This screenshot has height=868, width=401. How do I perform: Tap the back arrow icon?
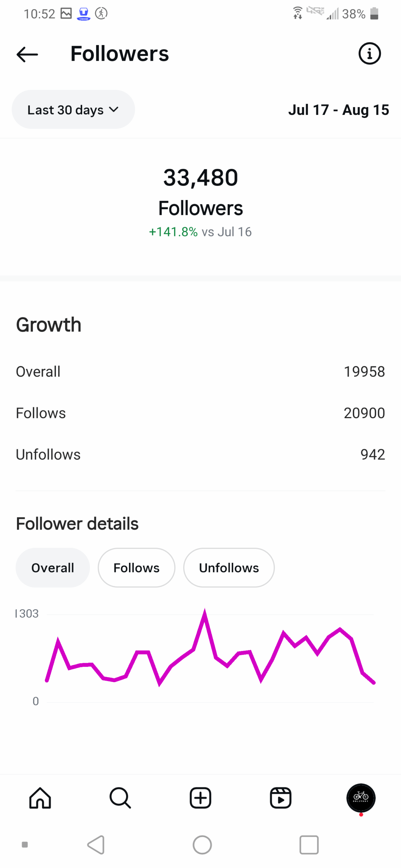click(x=27, y=54)
